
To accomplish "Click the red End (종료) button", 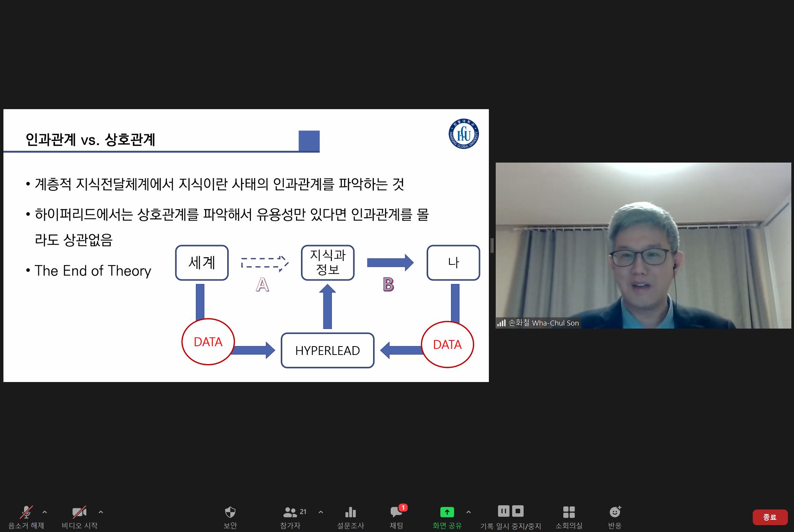I will point(770,517).
